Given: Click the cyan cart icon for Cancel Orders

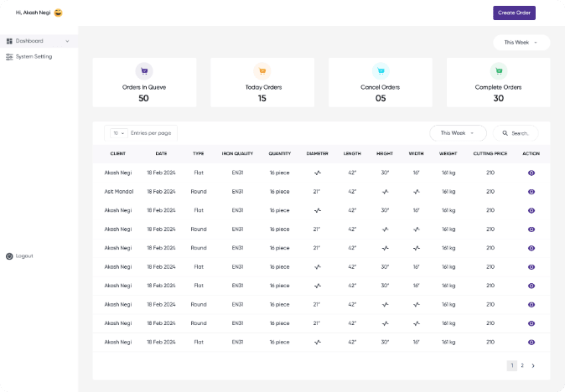Looking at the screenshot, I should click(381, 71).
